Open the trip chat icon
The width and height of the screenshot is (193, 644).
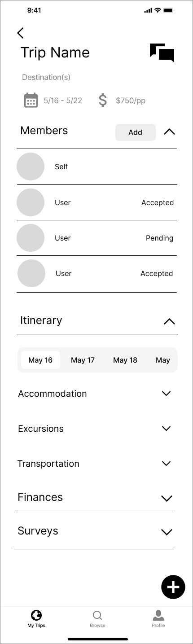pos(162,53)
